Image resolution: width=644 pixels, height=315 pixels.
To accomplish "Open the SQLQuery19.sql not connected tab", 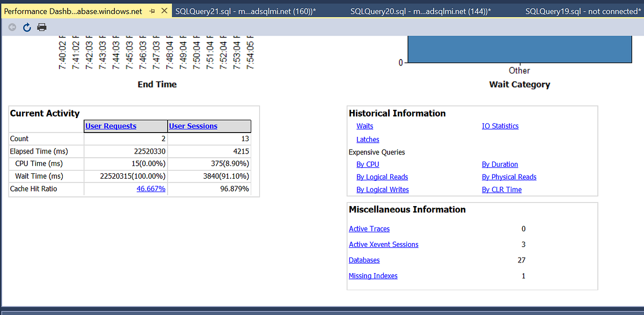I will pos(583,11).
